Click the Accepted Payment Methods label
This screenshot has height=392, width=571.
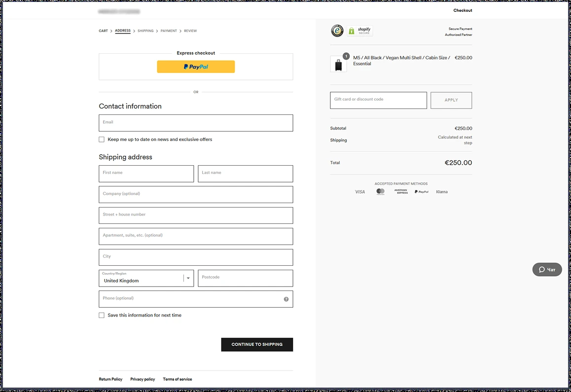(x=401, y=183)
